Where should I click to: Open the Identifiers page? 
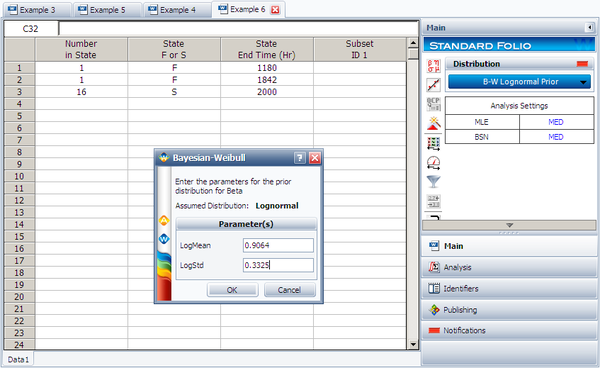tap(509, 288)
